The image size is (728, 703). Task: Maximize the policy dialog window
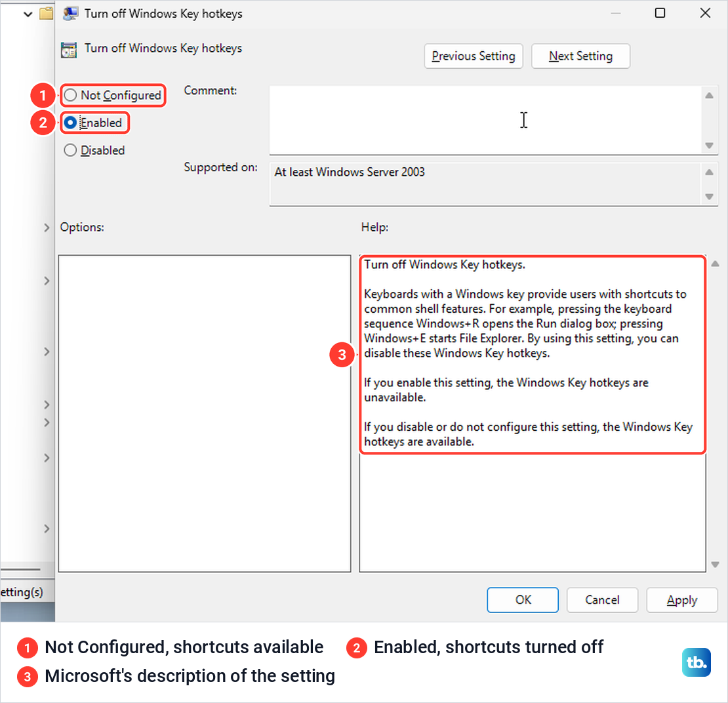pyautogui.click(x=660, y=13)
